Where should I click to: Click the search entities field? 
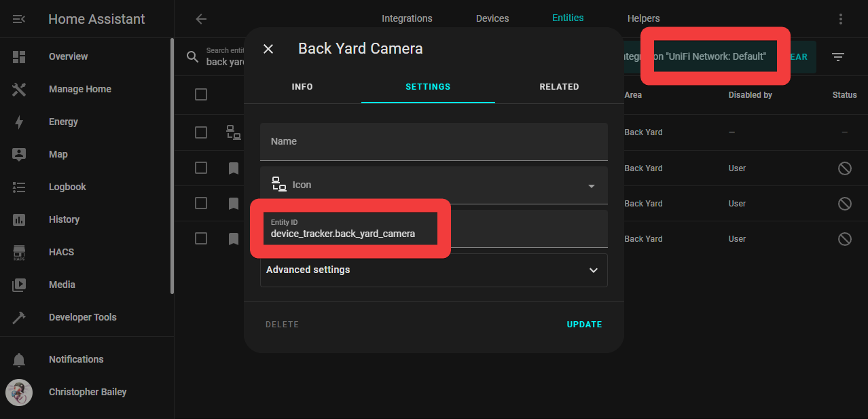[x=225, y=57]
